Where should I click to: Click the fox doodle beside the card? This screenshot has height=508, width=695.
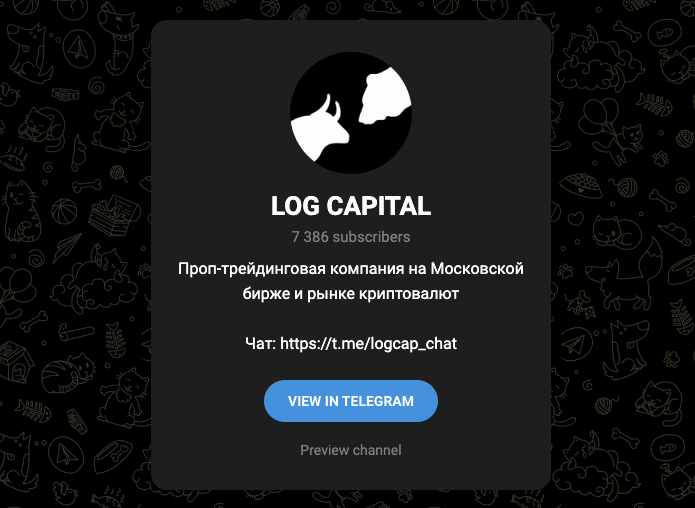(x=625, y=273)
